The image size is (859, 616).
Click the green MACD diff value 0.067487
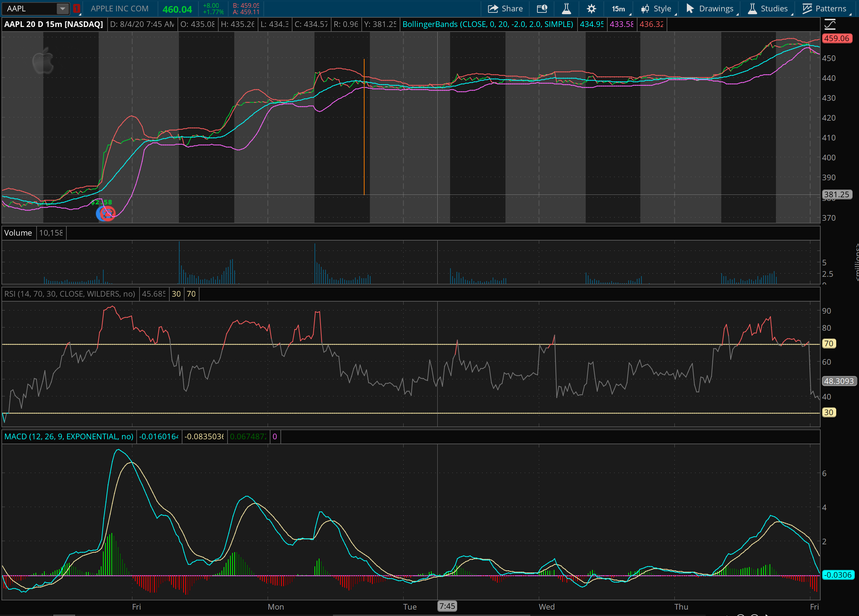tap(248, 436)
